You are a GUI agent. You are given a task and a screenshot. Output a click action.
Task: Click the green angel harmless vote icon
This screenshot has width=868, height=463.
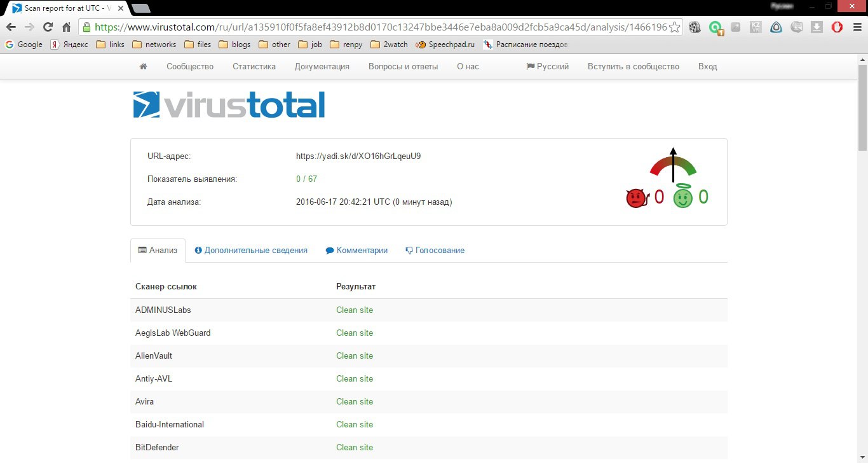pos(682,197)
